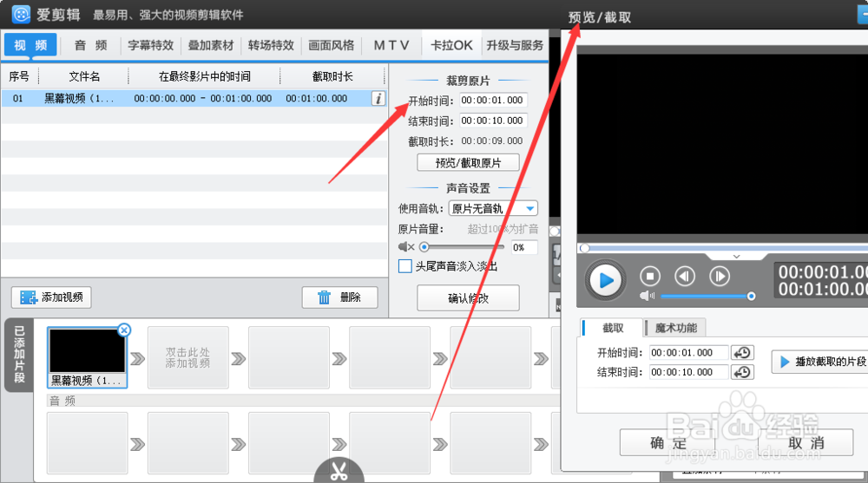The width and height of the screenshot is (868, 483).
Task: Click the 播放截取的片段 button
Action: [x=822, y=362]
